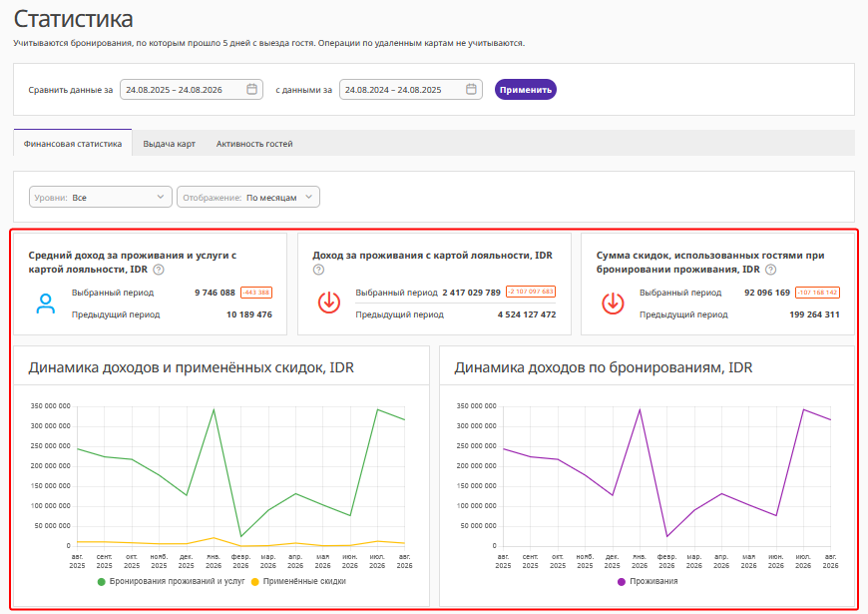This screenshot has width=868, height=614.
Task: Switch to the 'Выдача карт' tab
Action: pyautogui.click(x=169, y=144)
